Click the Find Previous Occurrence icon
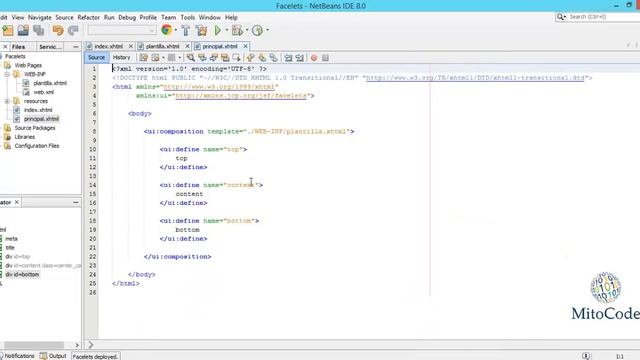640x360 pixels. pyautogui.click(x=202, y=58)
